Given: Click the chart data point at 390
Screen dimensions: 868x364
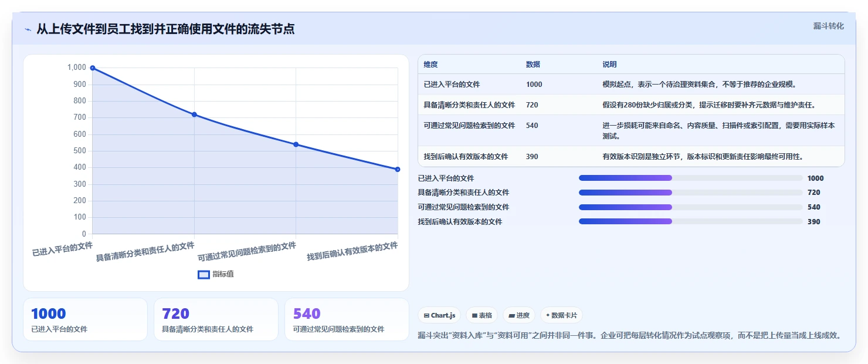Looking at the screenshot, I should click(398, 169).
